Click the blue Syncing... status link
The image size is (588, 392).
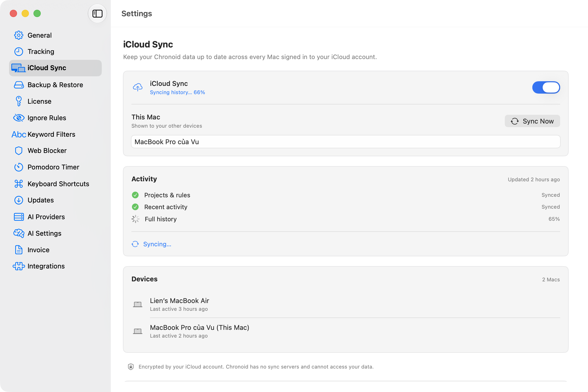(x=157, y=244)
